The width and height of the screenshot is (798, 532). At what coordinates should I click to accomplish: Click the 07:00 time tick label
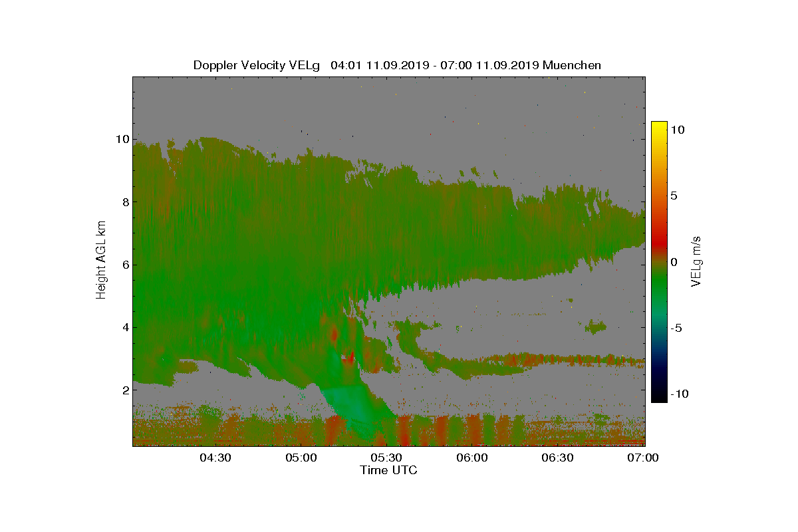(643, 458)
